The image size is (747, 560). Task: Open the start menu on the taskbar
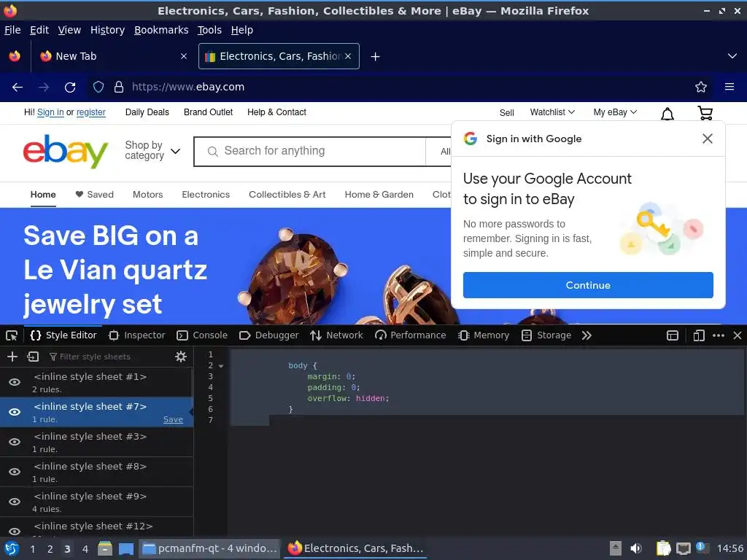click(12, 548)
